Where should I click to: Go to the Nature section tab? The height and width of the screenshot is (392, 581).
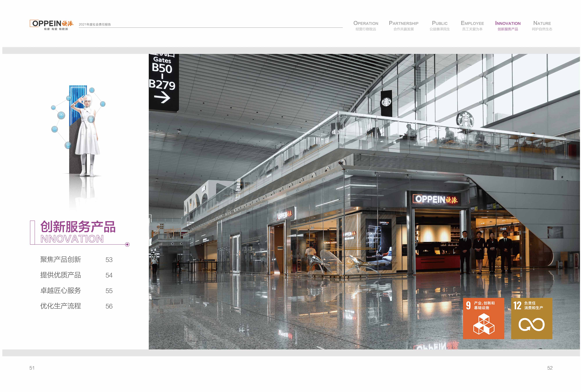[542, 26]
